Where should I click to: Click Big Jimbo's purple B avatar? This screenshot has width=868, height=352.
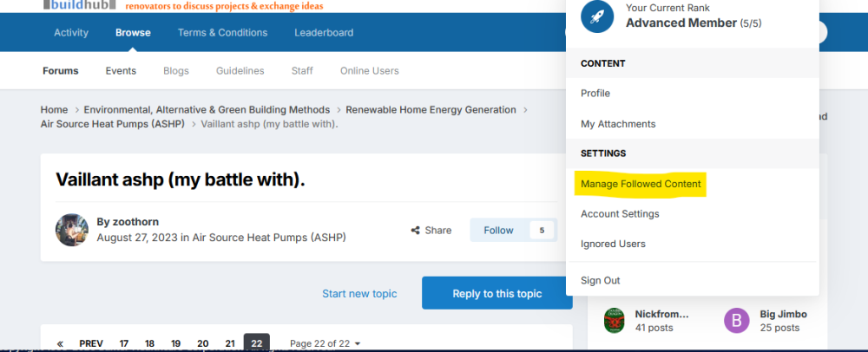736,321
